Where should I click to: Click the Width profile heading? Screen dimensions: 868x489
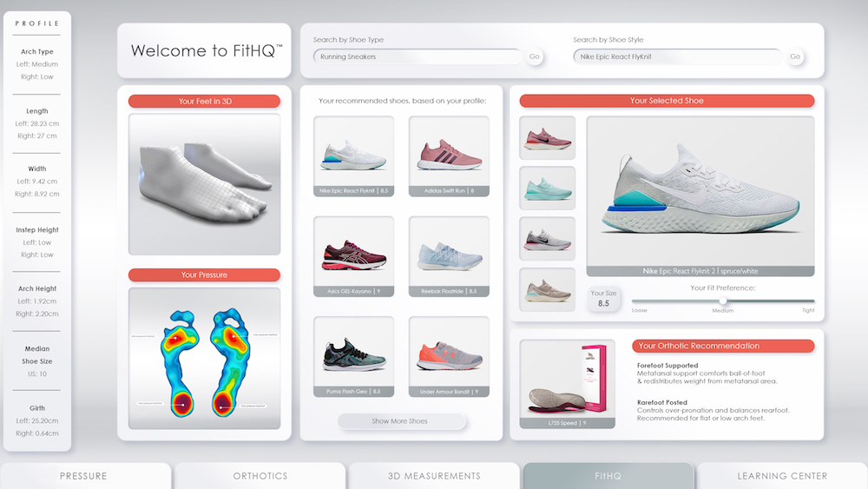[x=37, y=169]
